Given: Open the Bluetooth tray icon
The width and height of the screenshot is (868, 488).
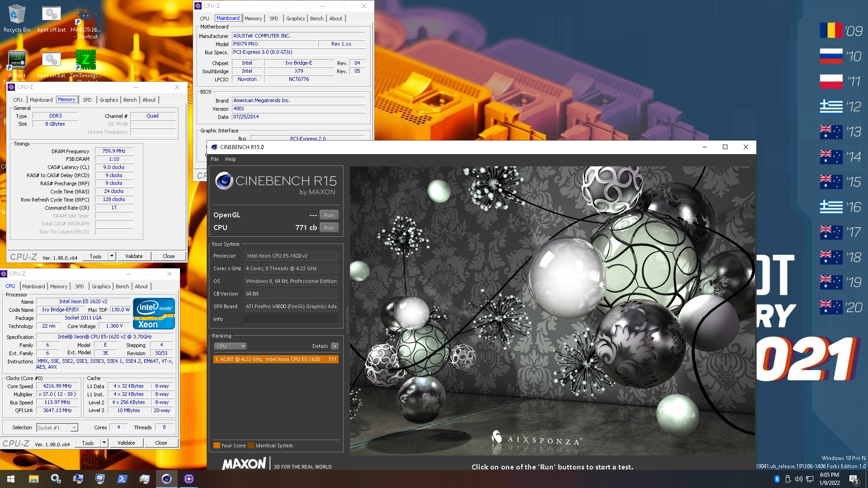Looking at the screenshot, I should pos(777,479).
